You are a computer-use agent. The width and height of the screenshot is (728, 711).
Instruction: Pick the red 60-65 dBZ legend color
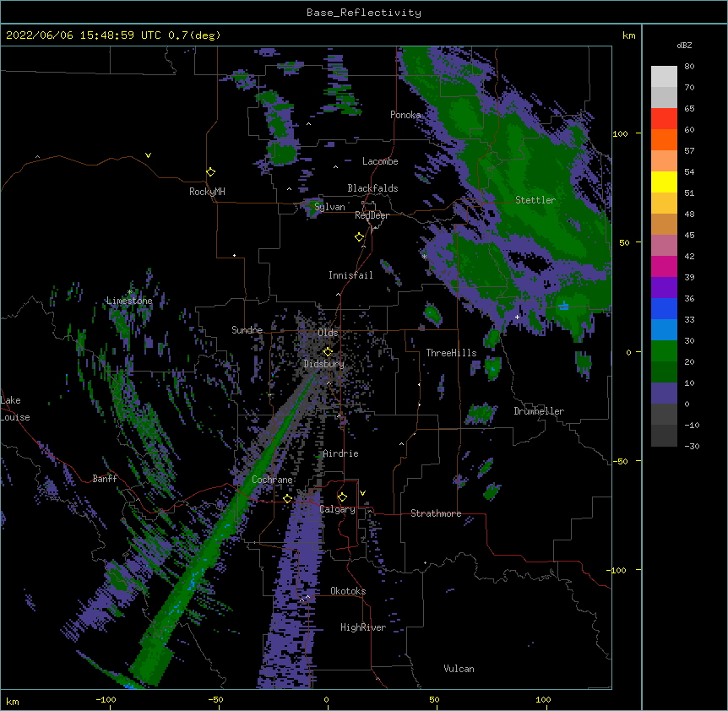tap(664, 119)
